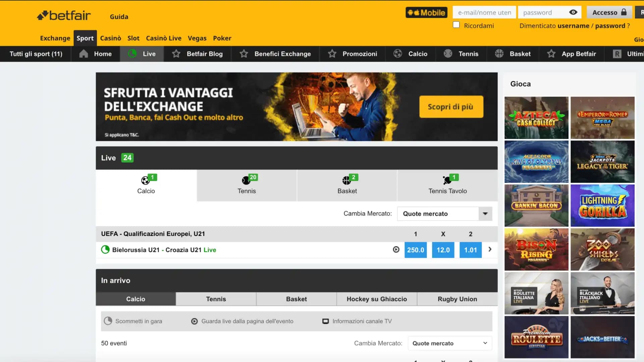This screenshot has width=644, height=362.
Task: Open the bottom Quote mercato dropdown in In arrivo
Action: (x=449, y=343)
